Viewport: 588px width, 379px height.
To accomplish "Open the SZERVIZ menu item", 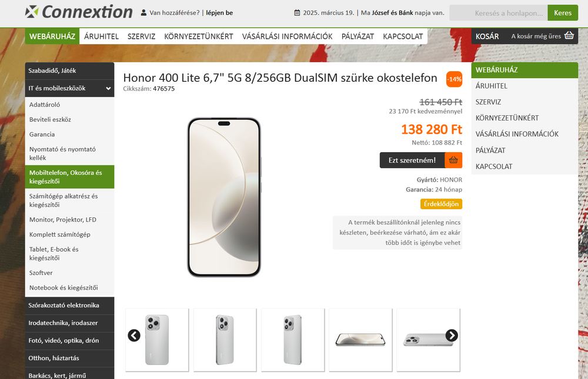I will tap(141, 36).
